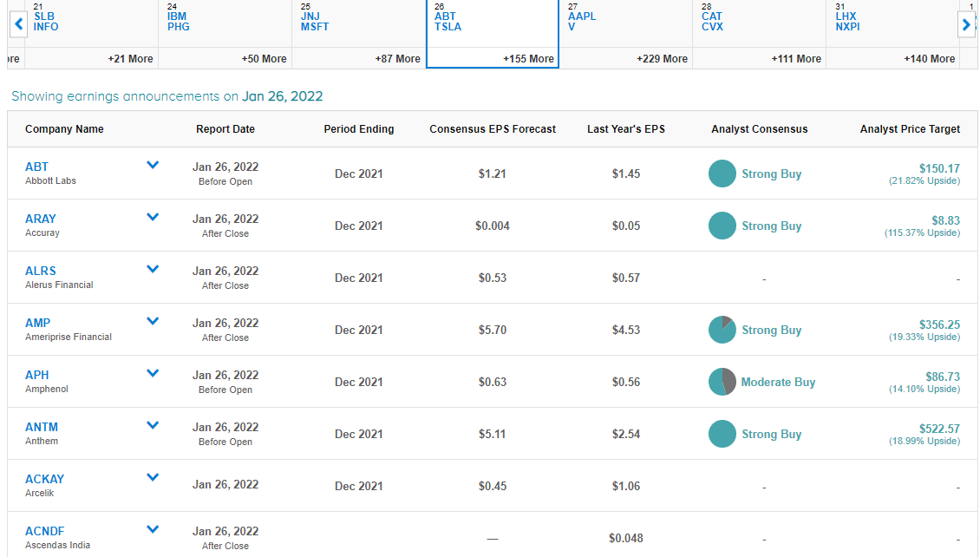Expand the ACKAY Arcelik row
980x557 pixels.
click(153, 477)
